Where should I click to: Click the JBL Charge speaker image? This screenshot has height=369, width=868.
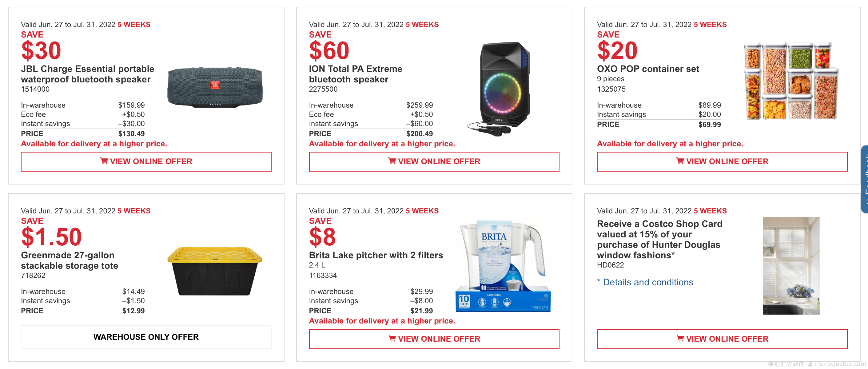[215, 88]
